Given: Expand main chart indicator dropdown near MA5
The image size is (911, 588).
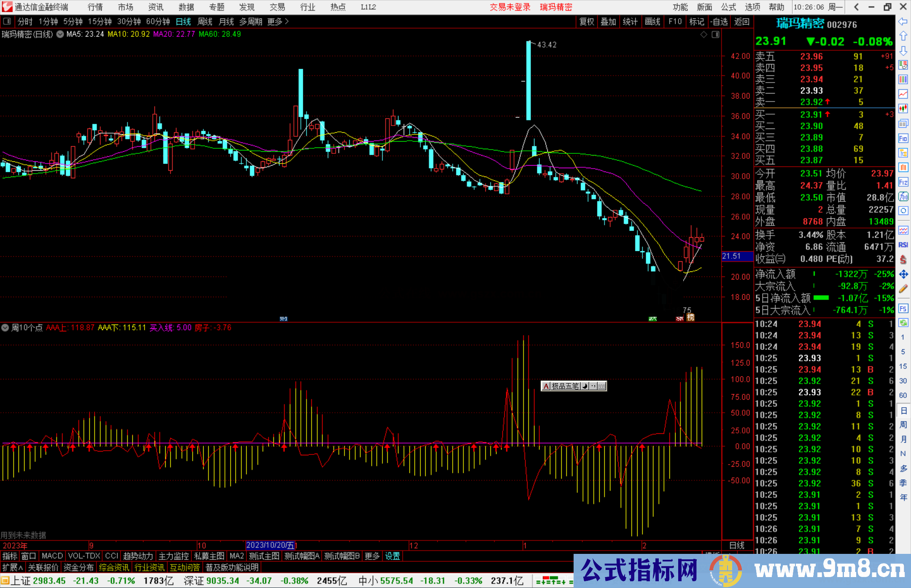Looking at the screenshot, I should [x=60, y=34].
